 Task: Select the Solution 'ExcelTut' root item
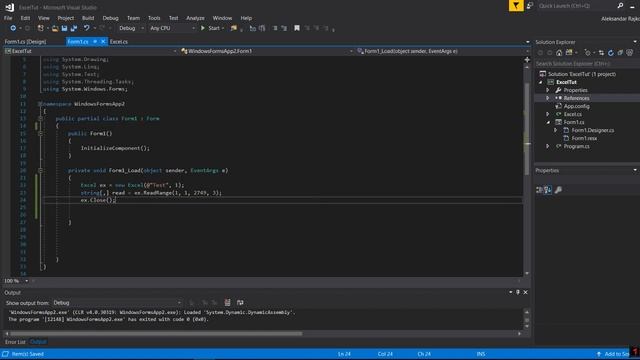point(582,74)
